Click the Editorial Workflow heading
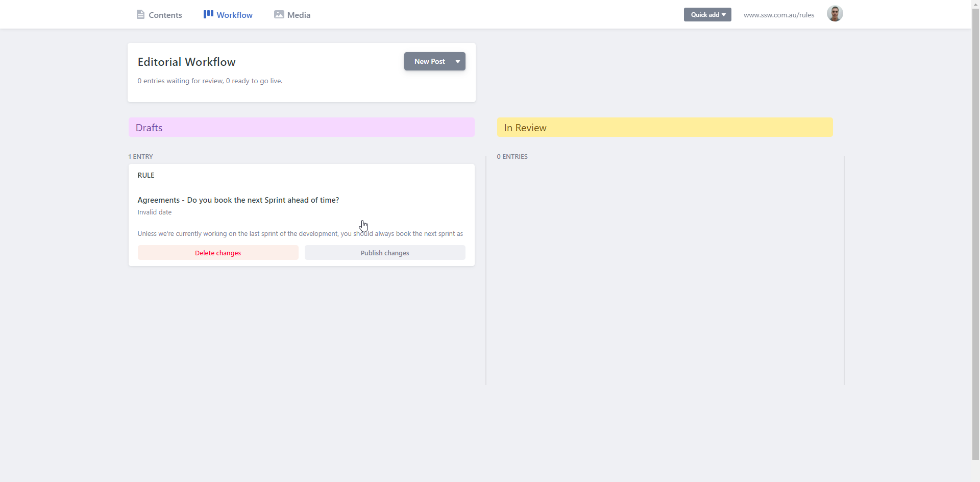 pyautogui.click(x=187, y=62)
